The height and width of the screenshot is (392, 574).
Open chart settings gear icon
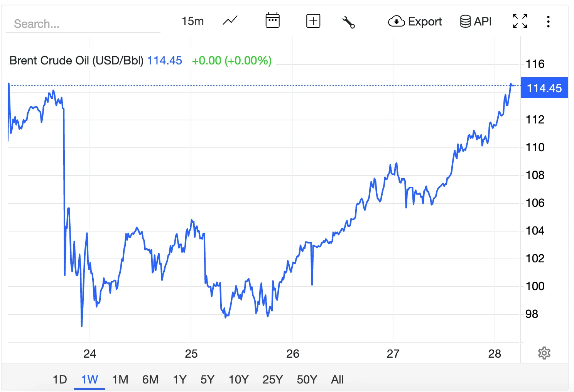pos(544,353)
